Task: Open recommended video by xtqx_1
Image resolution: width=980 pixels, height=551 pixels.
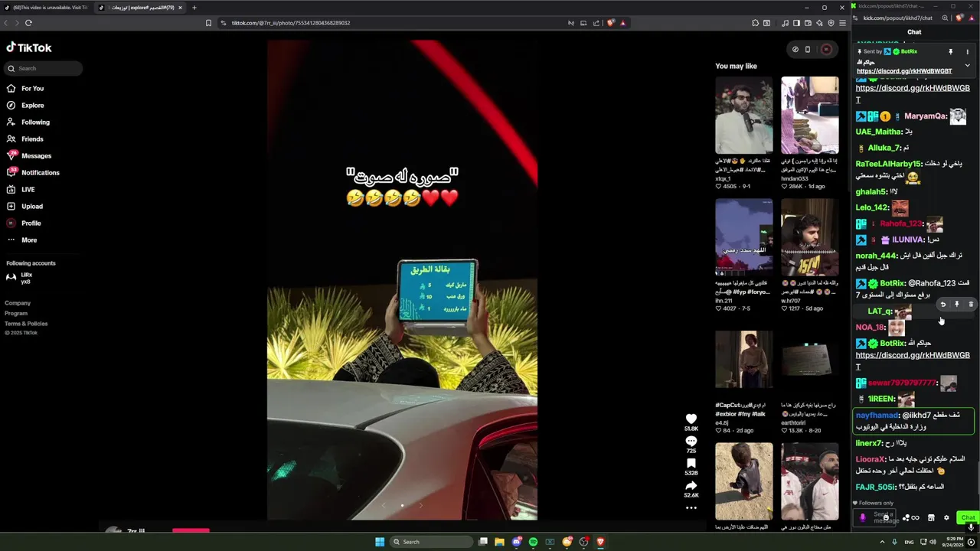Action: pos(744,116)
